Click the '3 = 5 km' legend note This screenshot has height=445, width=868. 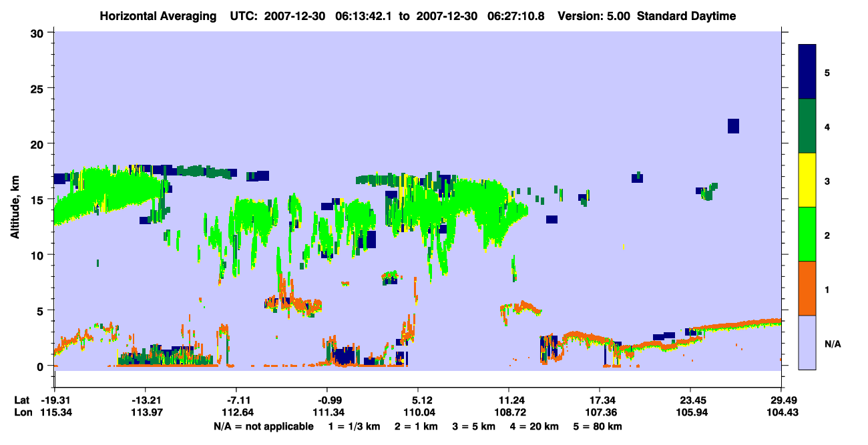coord(474,426)
